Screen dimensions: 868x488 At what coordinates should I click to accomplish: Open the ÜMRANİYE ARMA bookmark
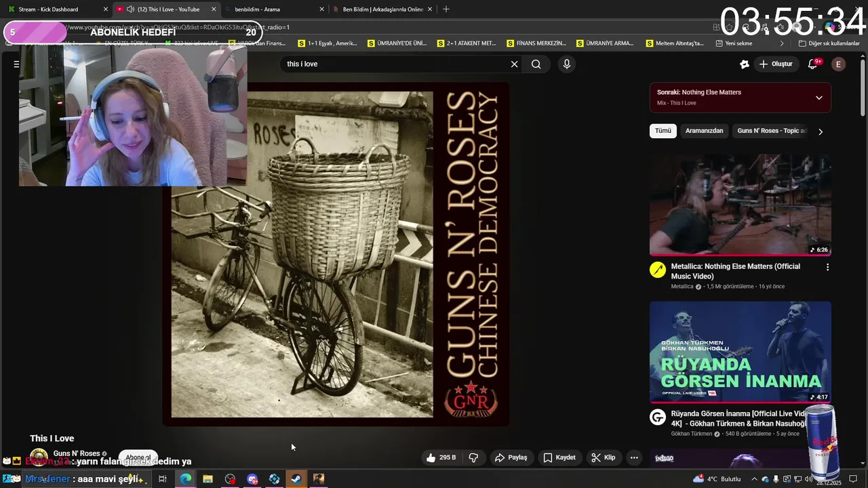pyautogui.click(x=606, y=43)
